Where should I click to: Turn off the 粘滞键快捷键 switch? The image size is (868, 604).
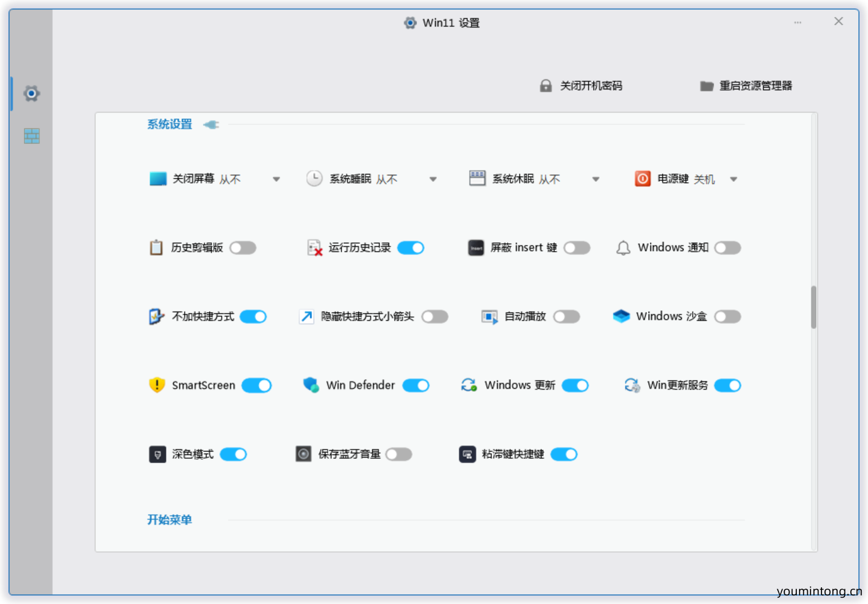[x=564, y=454]
